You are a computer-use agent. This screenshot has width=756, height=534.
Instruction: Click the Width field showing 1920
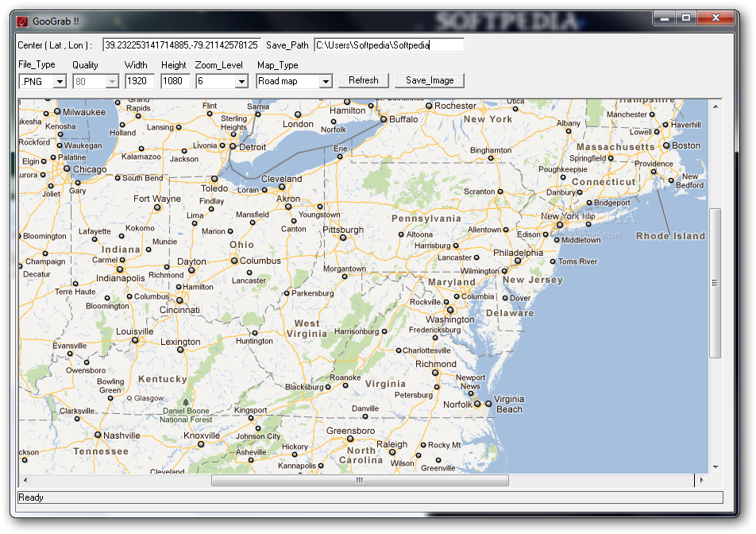click(139, 81)
